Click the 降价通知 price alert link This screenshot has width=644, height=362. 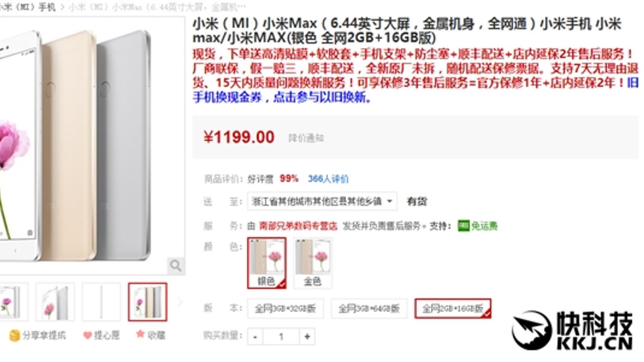(306, 138)
